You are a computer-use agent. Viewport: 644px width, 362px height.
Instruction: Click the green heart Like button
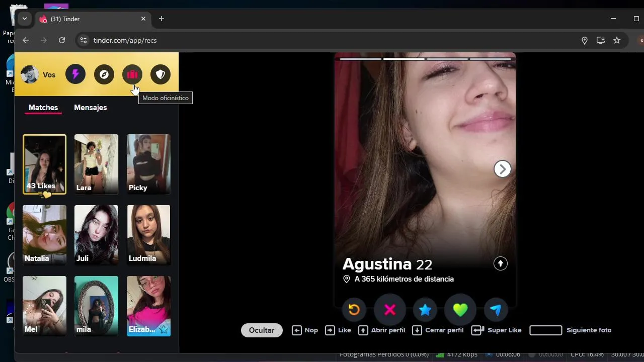[x=460, y=310]
